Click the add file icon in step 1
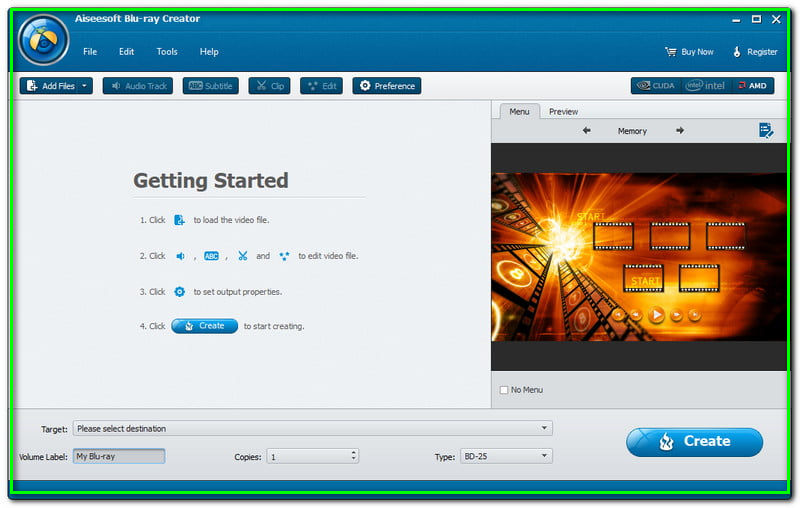This screenshot has width=800, height=508. 179,220
